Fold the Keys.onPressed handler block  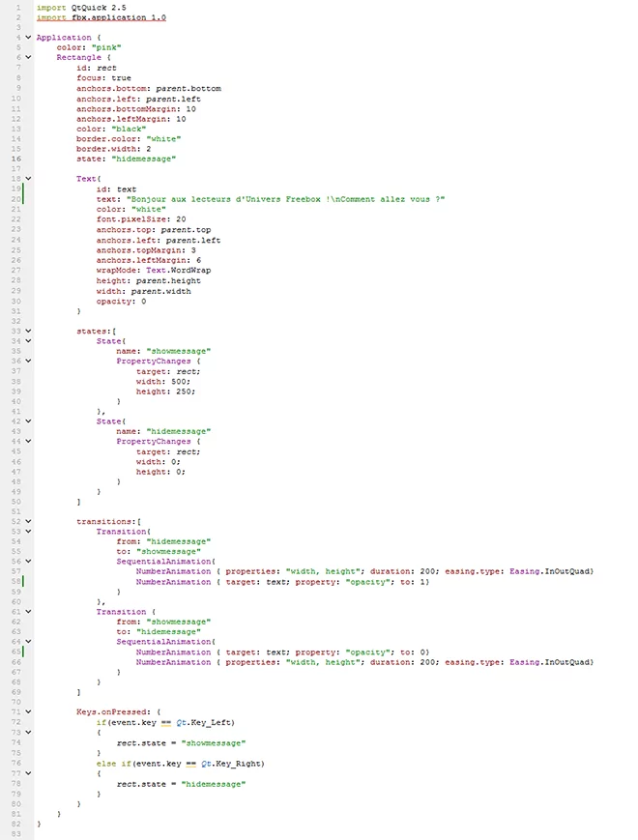[x=28, y=712]
